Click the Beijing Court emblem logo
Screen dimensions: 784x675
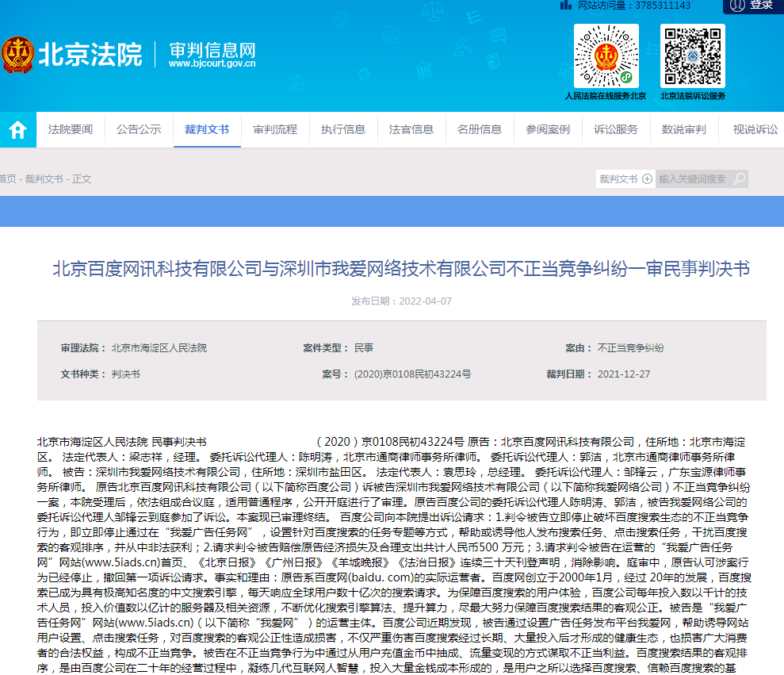pyautogui.click(x=17, y=54)
